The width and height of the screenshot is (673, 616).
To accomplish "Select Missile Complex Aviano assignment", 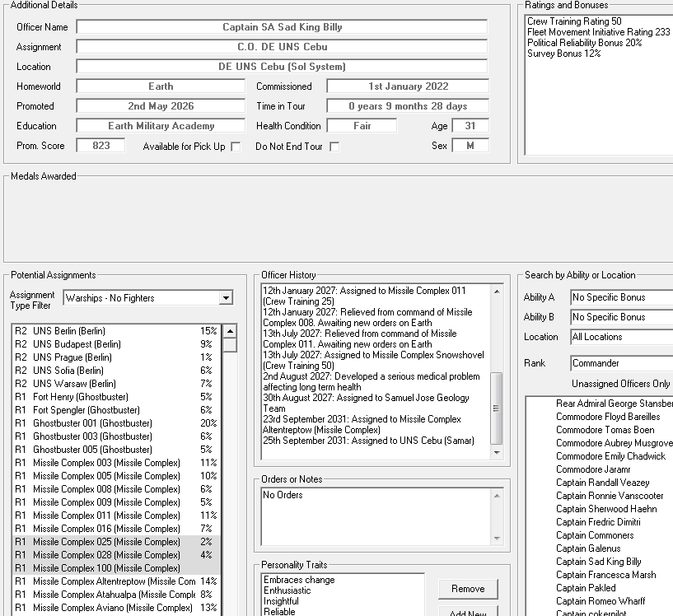I will 116,608.
